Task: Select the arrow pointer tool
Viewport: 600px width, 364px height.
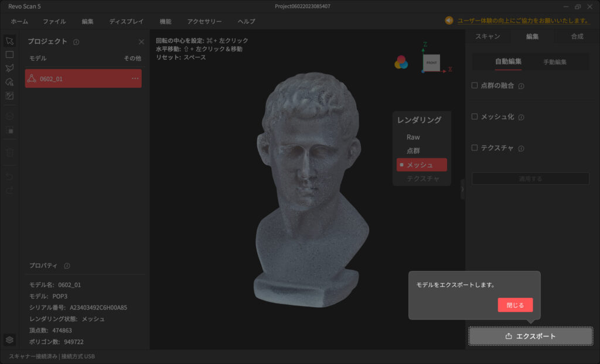Action: [9, 41]
